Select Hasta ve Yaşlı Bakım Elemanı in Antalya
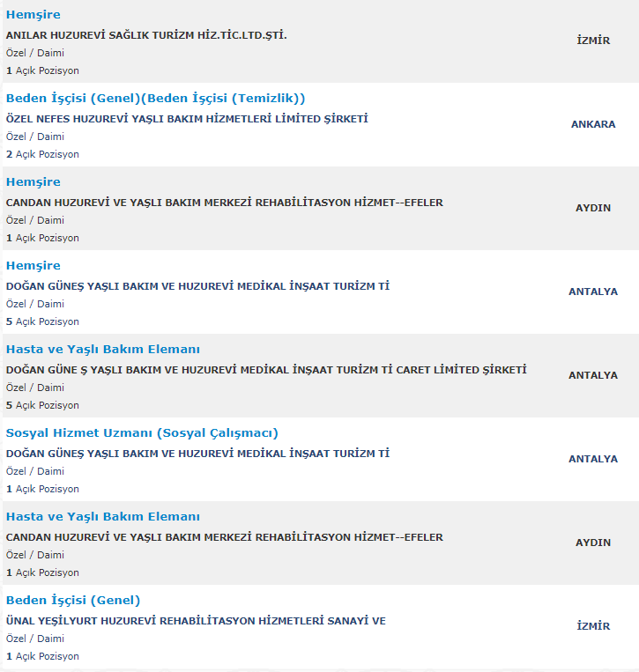The width and height of the screenshot is (639, 672). click(102, 349)
